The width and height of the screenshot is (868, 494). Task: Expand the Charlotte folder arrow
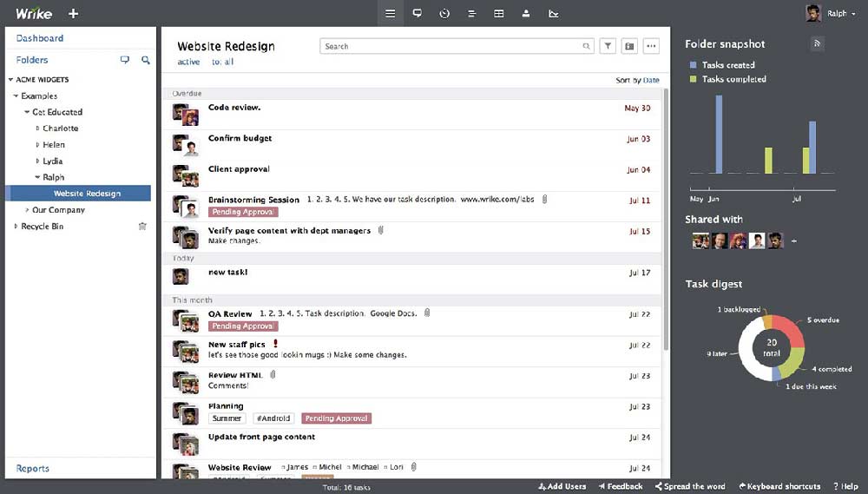pyautogui.click(x=37, y=128)
